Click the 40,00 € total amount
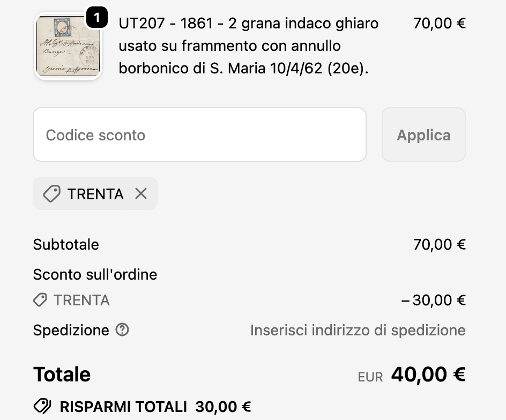The width and height of the screenshot is (506, 420). coord(428,374)
